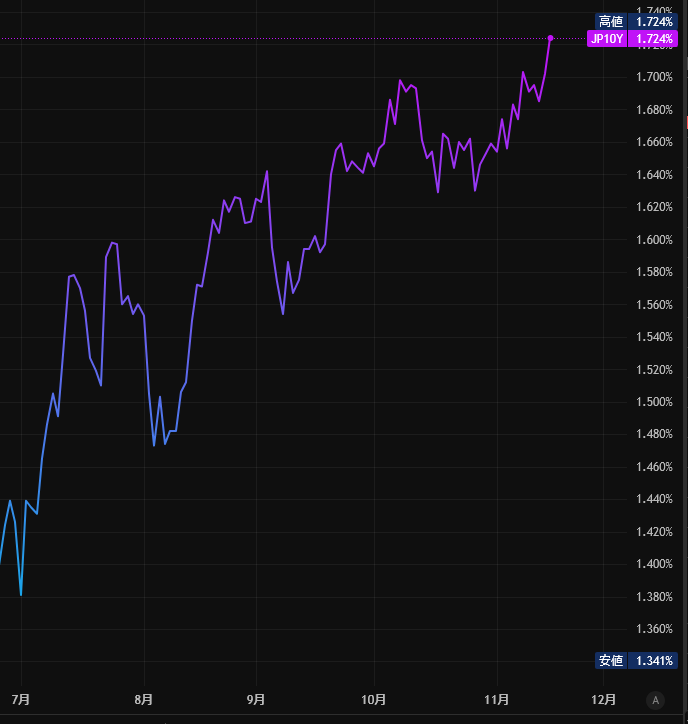Click the purple 1.724% current price tag
Viewport: 688px width, 724px height.
pos(654,39)
